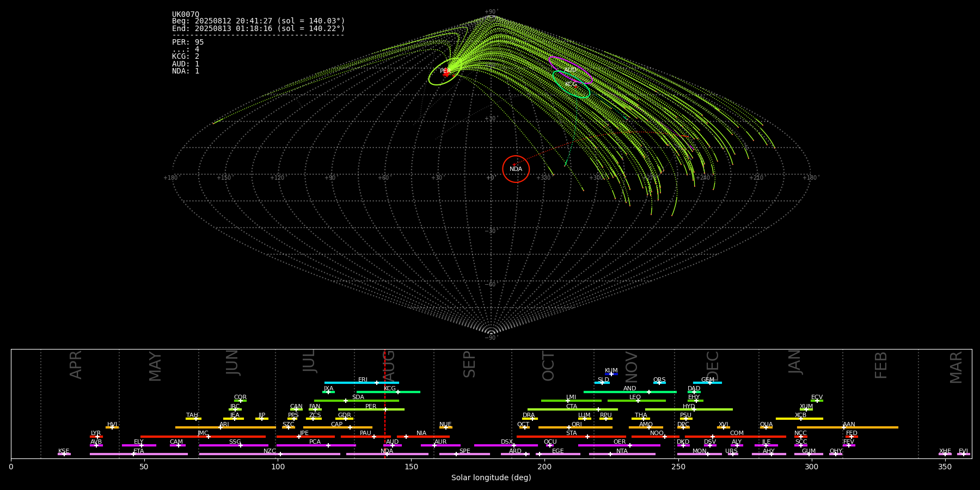This screenshot has height=490, width=980.
Task: Click the NZC shower bar in the timeline
Action: pos(269,454)
